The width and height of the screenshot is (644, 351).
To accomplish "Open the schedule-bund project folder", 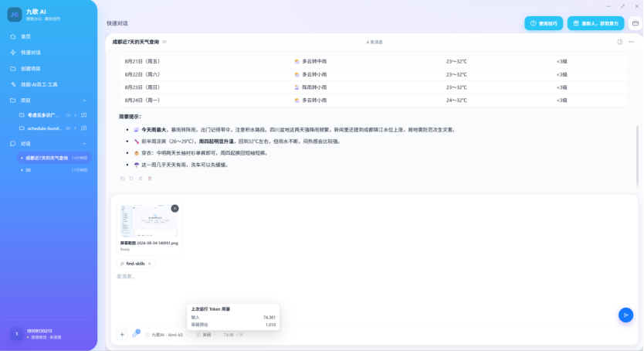I will point(45,128).
